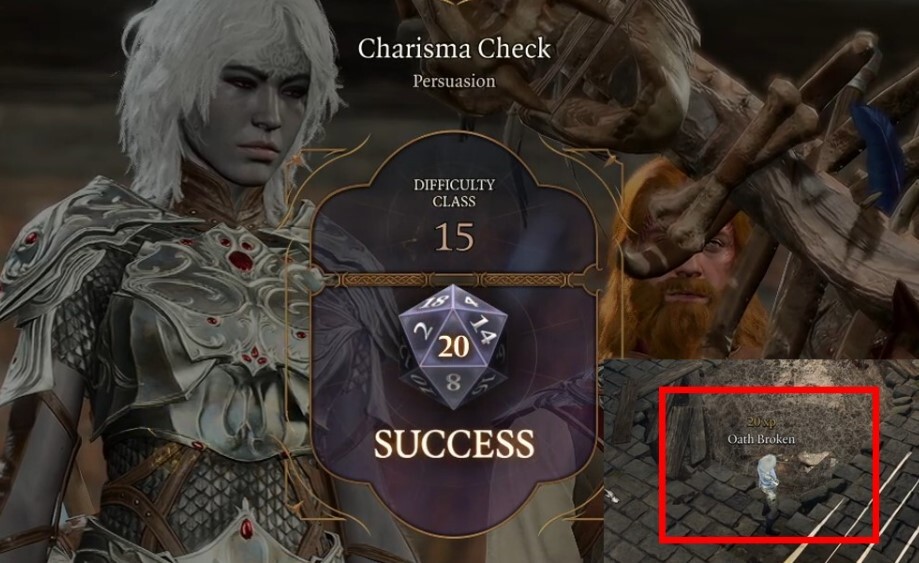The height and width of the screenshot is (563, 919).
Task: Click the 20 xp reward text
Action: point(761,422)
